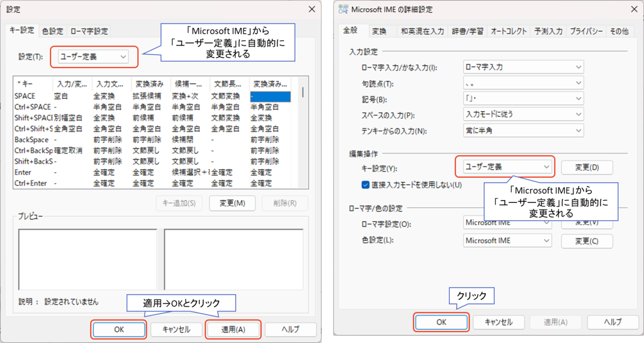The image size is (644, 343).
Task: Close the 設定 dialog window
Action: (312, 9)
